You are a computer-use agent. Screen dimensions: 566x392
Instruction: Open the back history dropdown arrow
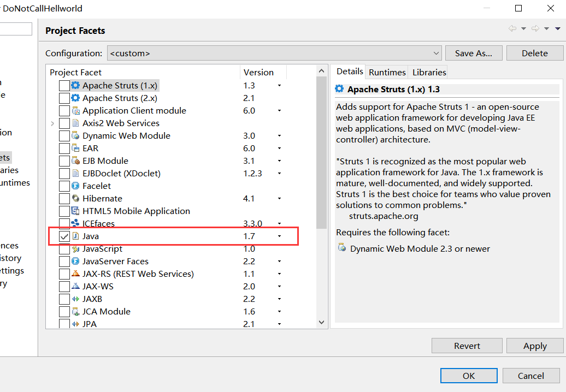coord(523,29)
